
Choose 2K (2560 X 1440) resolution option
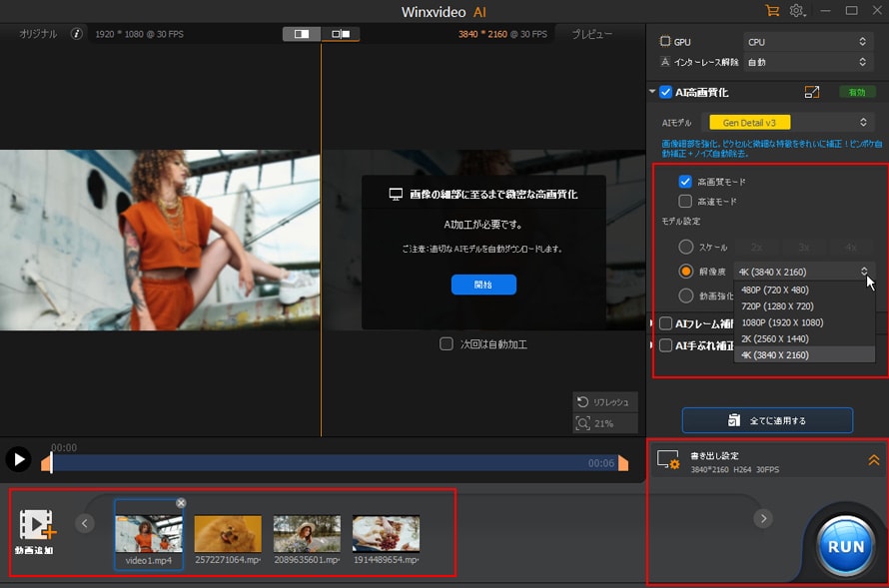pos(775,338)
